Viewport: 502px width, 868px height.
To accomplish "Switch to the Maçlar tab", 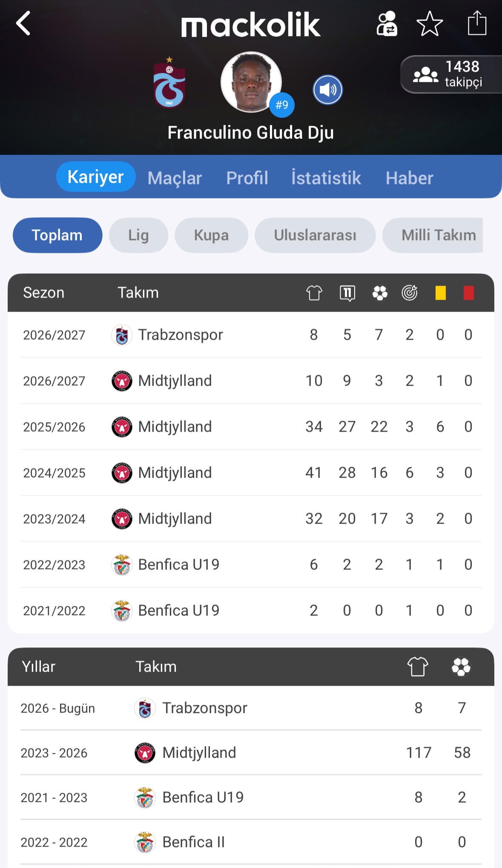I will (x=175, y=178).
